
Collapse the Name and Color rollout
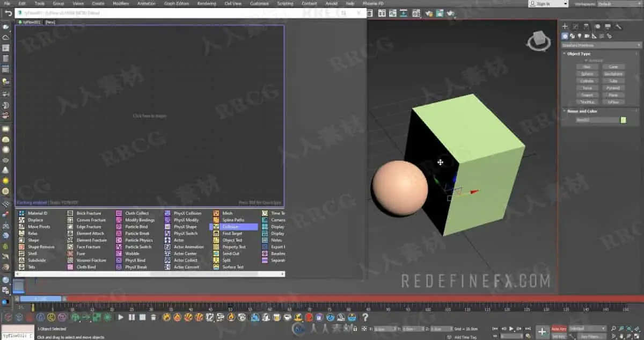point(582,111)
